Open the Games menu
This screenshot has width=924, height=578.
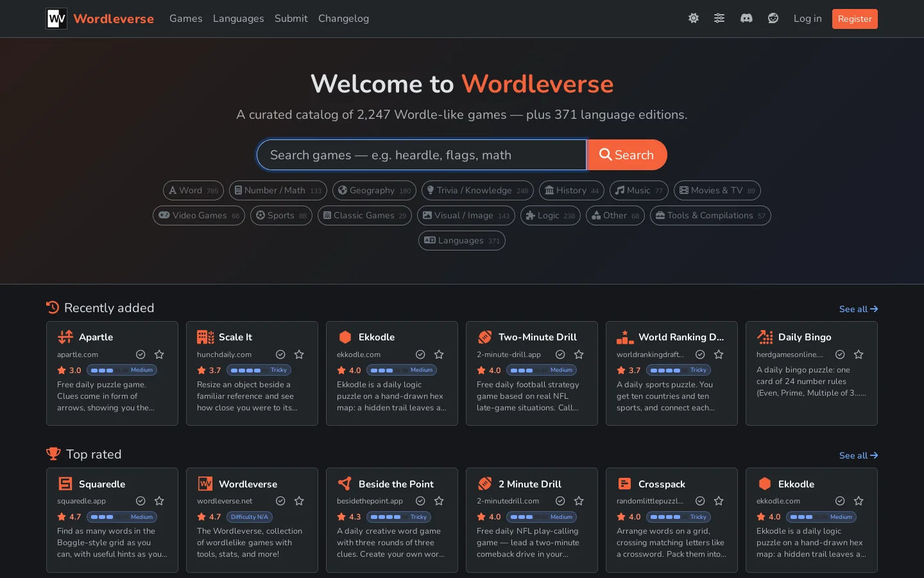[186, 19]
